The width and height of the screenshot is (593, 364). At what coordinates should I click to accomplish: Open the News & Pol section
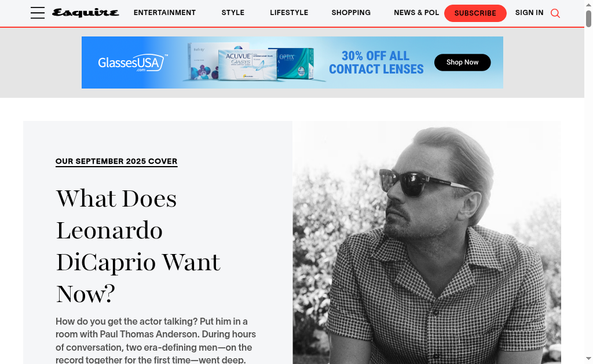click(416, 13)
